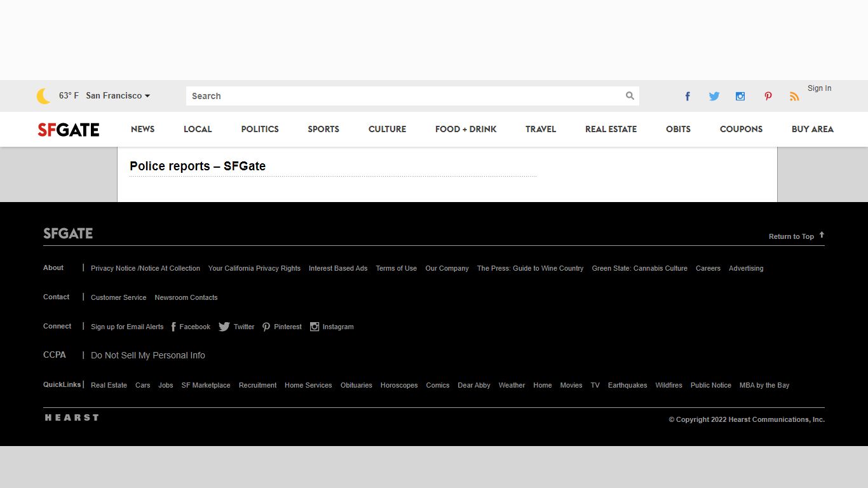Open Green State: Cannabis Culture link

[639, 268]
